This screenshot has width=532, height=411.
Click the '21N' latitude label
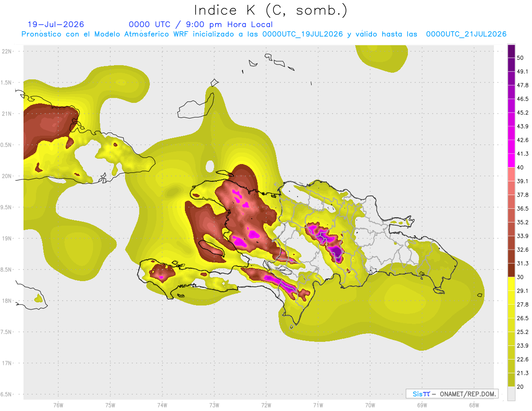pos(7,114)
